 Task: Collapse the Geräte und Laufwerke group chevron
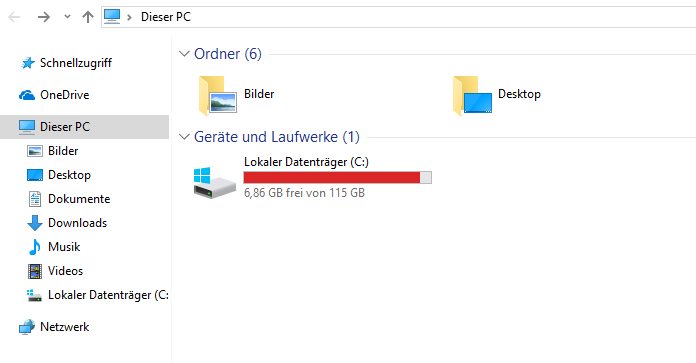click(x=184, y=137)
